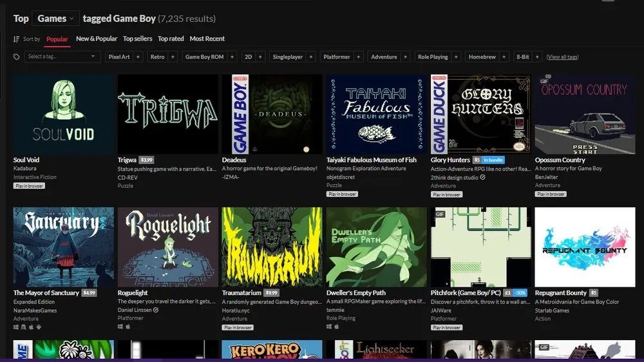
Task: Open Lightseeker cover thumbnail
Action: click(377, 349)
